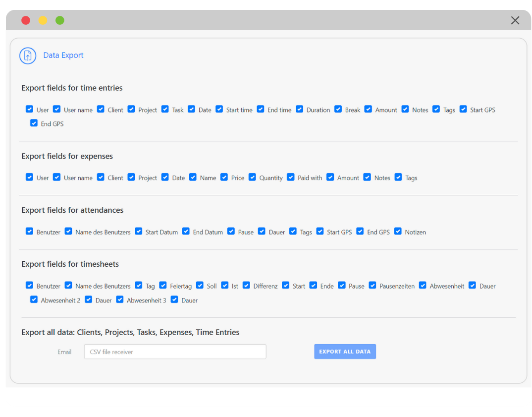Click the Export All Data button

[345, 352]
